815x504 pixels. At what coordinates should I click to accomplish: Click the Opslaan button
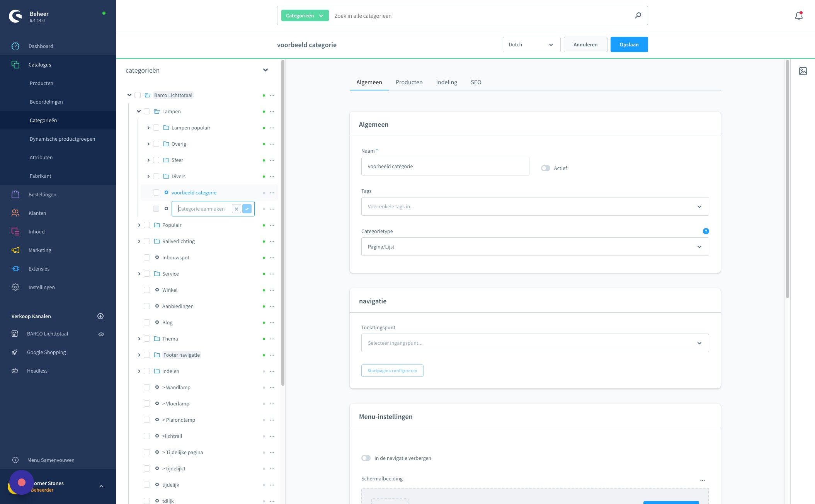coord(629,44)
